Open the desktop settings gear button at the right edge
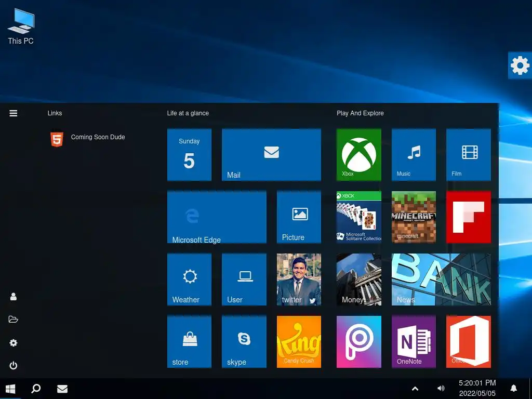 click(x=520, y=65)
